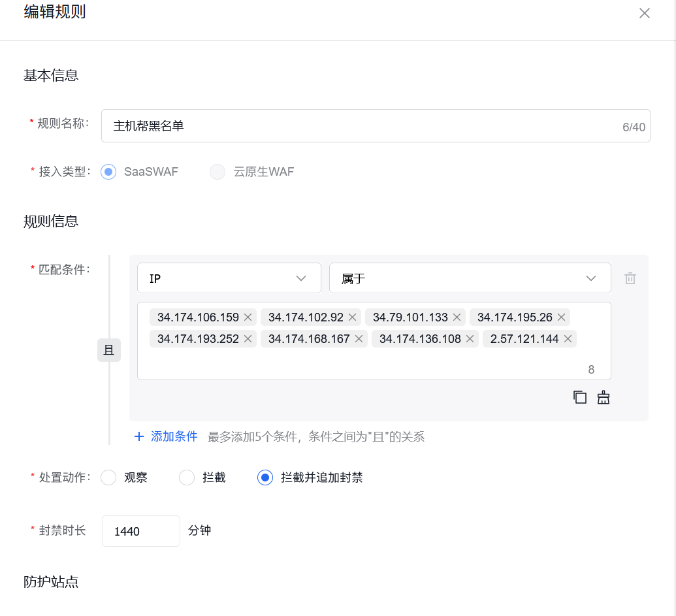Click the 34.174.102.92 IP tag text
This screenshot has height=616, width=676.
click(306, 317)
